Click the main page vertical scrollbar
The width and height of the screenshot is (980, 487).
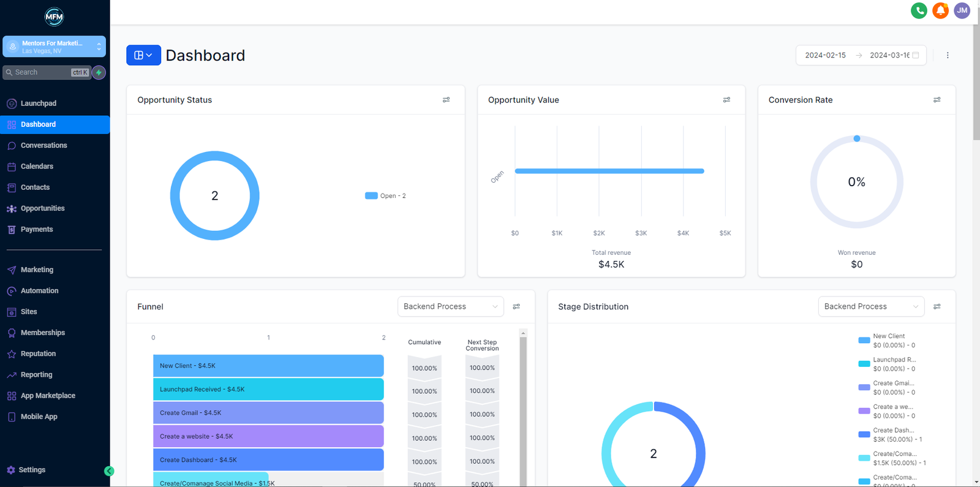976,83
